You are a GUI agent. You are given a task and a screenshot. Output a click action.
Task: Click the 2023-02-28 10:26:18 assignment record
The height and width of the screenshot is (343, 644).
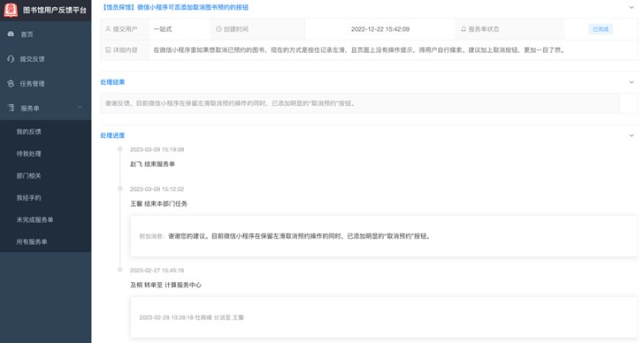[191, 317]
